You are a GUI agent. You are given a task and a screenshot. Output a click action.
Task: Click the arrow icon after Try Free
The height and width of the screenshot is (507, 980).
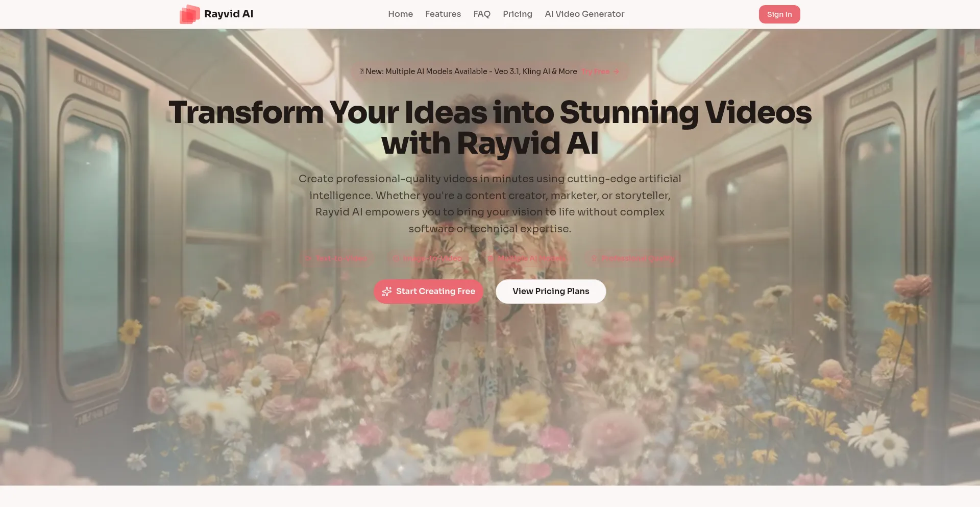(x=616, y=71)
